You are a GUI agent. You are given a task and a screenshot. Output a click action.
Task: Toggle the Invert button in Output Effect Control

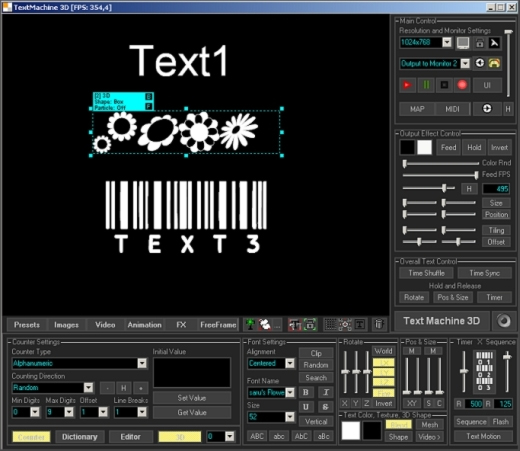(499, 147)
